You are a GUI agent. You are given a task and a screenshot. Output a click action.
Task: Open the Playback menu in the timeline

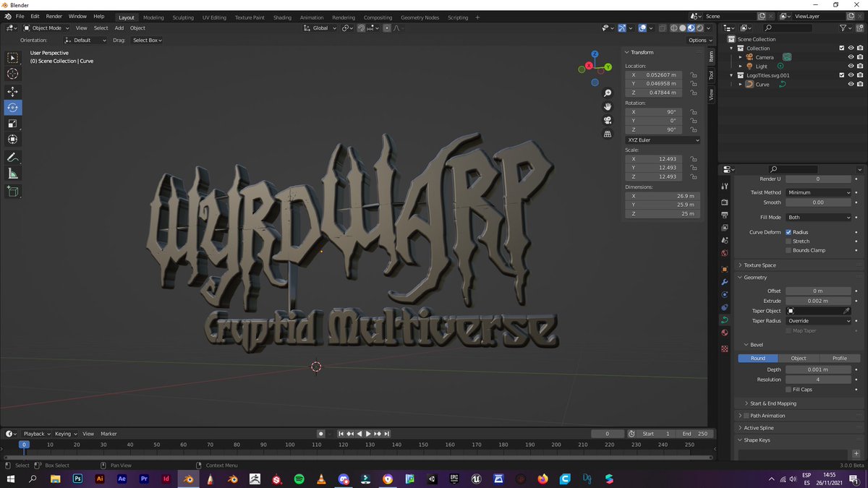36,434
